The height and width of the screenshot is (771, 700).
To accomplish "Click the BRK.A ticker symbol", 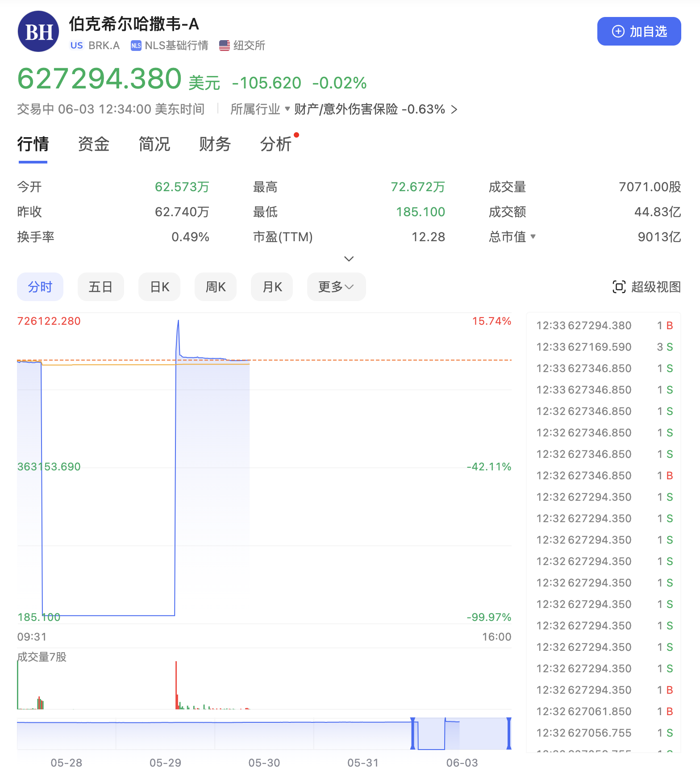I will tap(104, 46).
